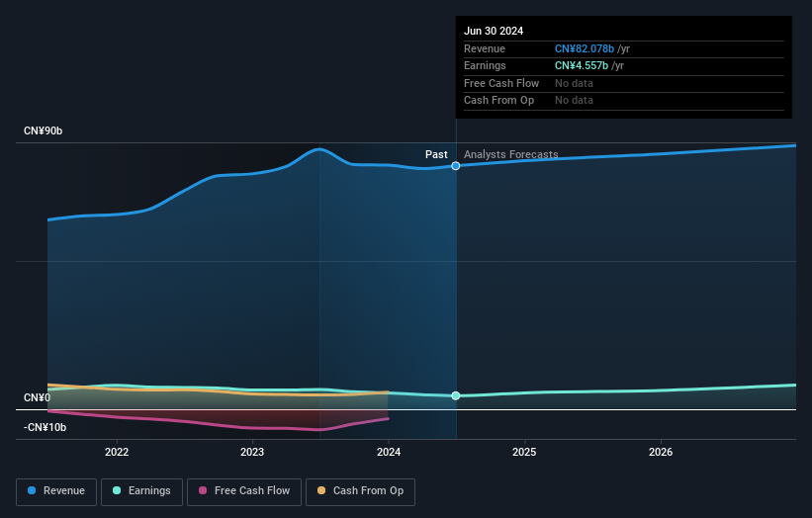Select the revenue data point at Jun 2024
812x518 pixels.
pos(456,166)
